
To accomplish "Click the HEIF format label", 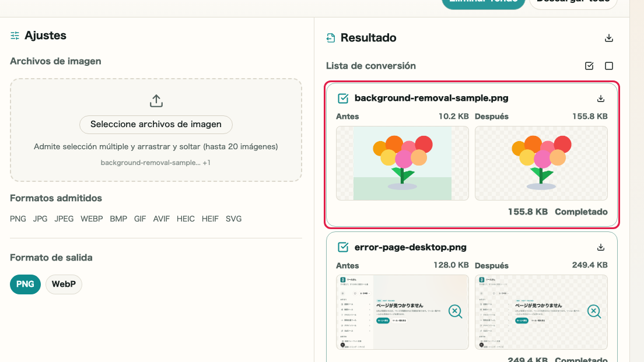I will (210, 219).
